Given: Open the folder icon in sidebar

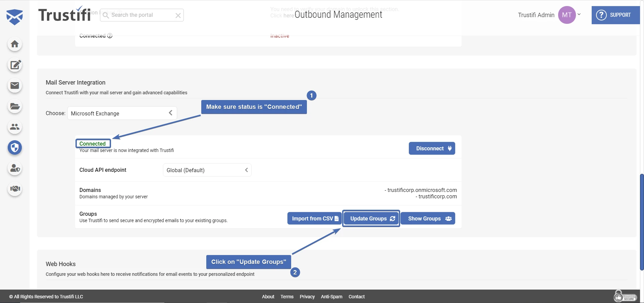Looking at the screenshot, I should click(15, 107).
